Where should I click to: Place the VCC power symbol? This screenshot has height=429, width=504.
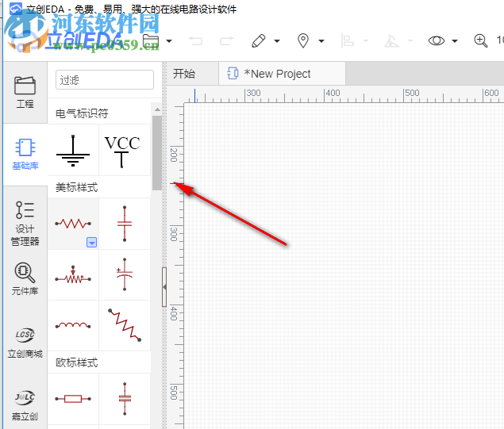125,151
